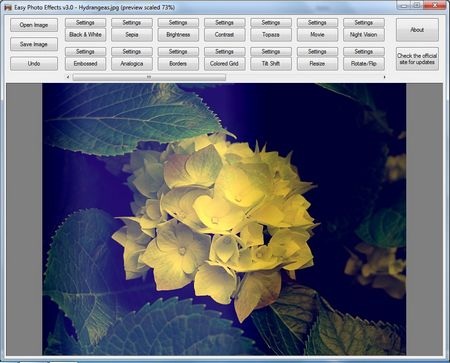Apply the Colored Grid effect
Screen dimensions: 450x363
pos(224,64)
